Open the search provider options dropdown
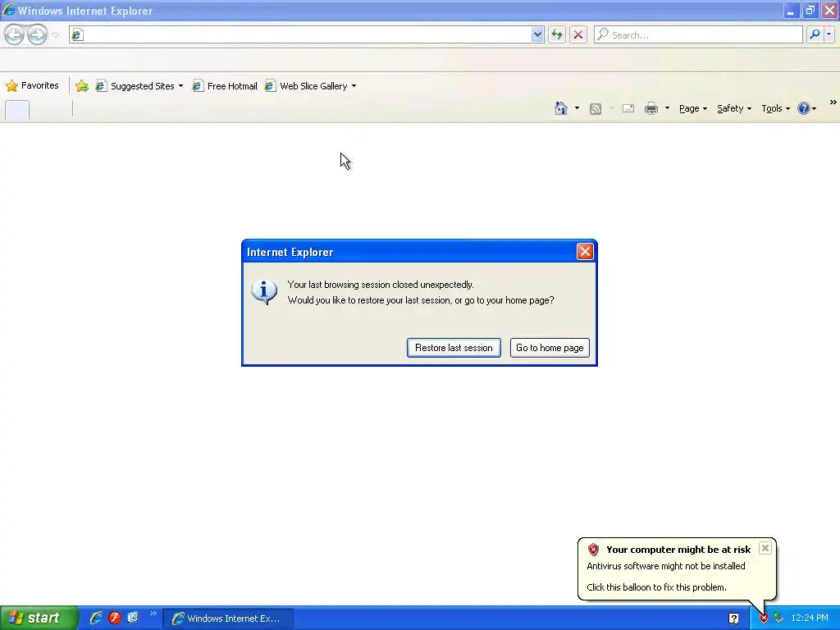 829,34
